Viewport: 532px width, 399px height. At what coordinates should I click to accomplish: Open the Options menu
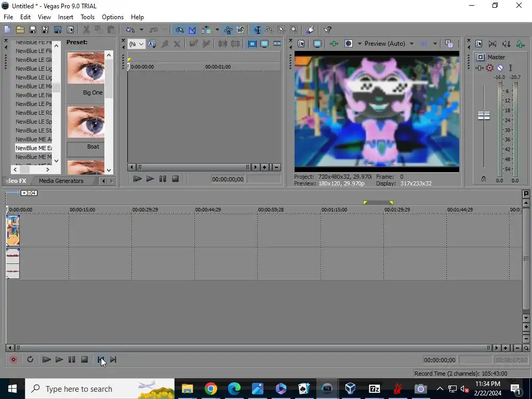pos(113,17)
